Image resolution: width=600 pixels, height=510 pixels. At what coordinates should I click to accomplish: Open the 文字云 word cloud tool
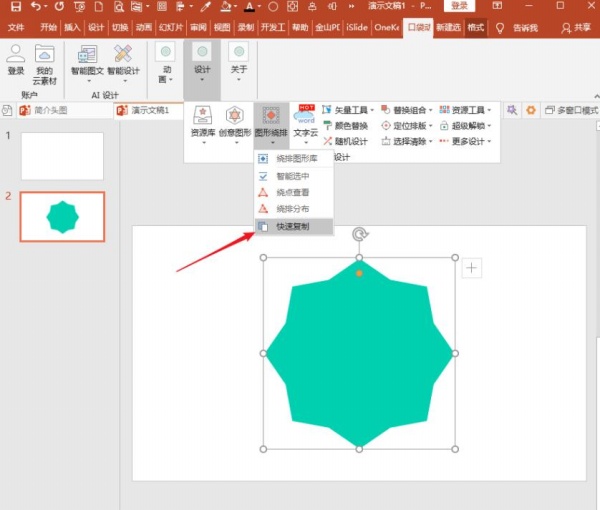[305, 121]
